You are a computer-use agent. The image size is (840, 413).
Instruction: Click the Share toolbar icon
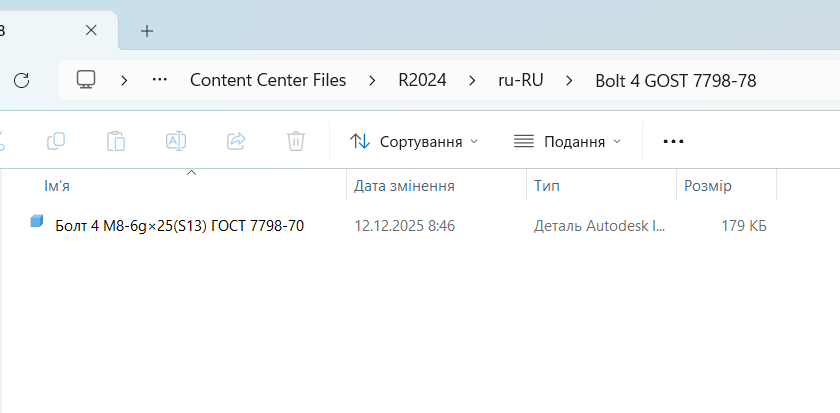pos(236,141)
